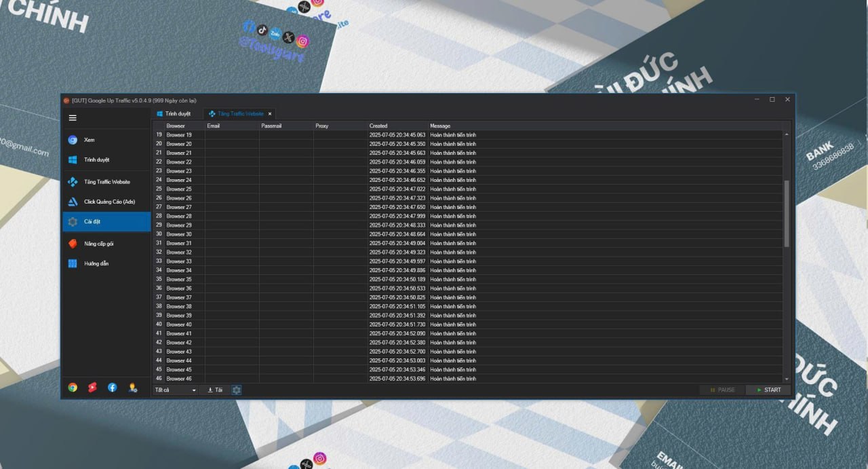Click the gear icon beside Cài đặt
Screen dimensions: 868x469
[x=73, y=221]
